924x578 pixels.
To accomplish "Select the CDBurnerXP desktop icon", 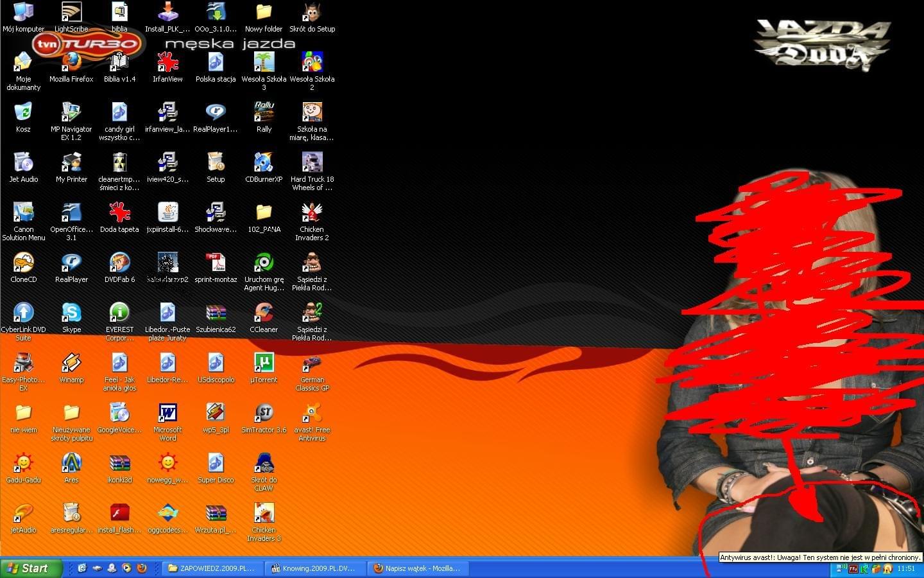I will (264, 162).
